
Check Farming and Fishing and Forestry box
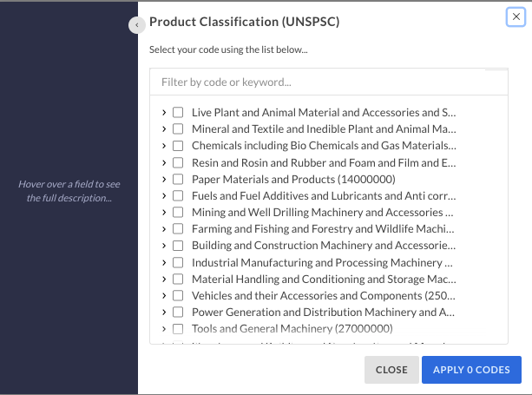point(178,228)
